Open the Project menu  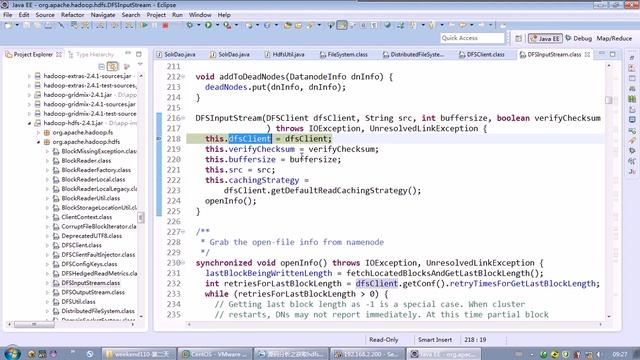(156, 15)
